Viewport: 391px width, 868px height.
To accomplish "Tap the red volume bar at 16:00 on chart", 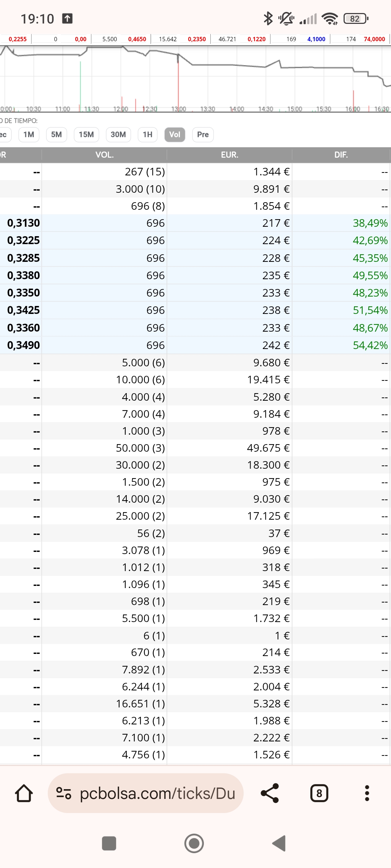I will [353, 101].
